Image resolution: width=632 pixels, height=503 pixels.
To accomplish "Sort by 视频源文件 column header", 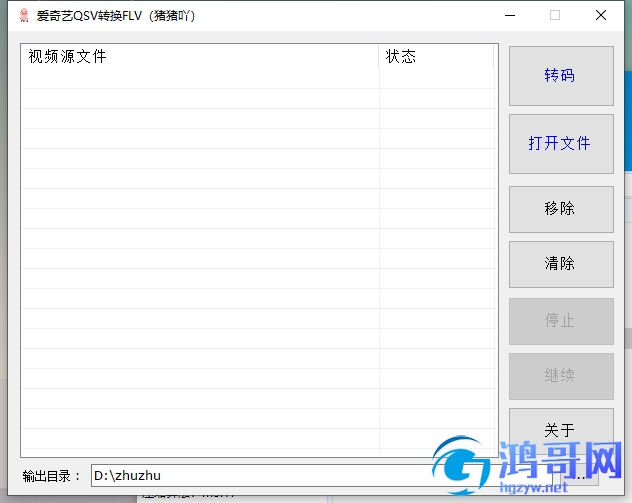I will point(200,56).
